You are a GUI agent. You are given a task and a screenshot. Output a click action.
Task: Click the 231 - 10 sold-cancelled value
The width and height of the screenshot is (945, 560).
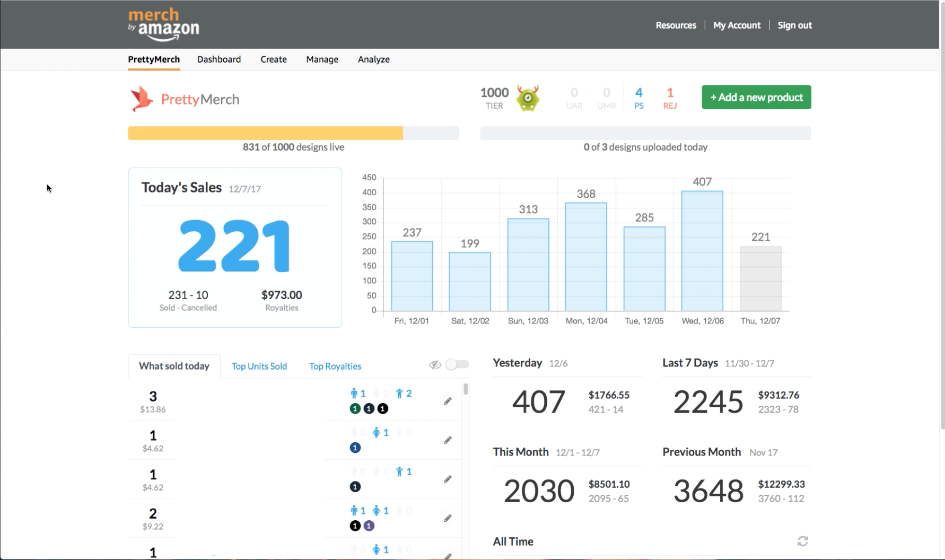[188, 295]
